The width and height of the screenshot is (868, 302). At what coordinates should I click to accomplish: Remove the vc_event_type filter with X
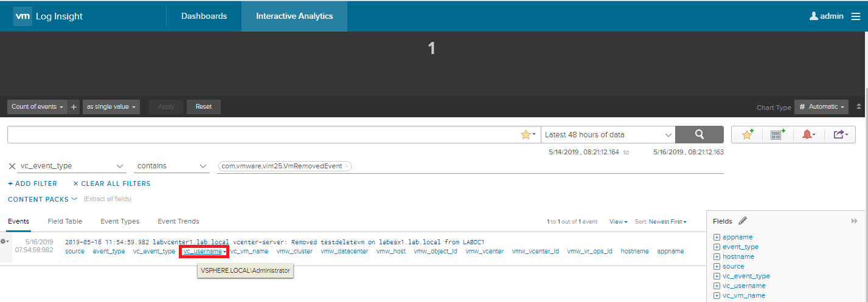[x=12, y=166]
